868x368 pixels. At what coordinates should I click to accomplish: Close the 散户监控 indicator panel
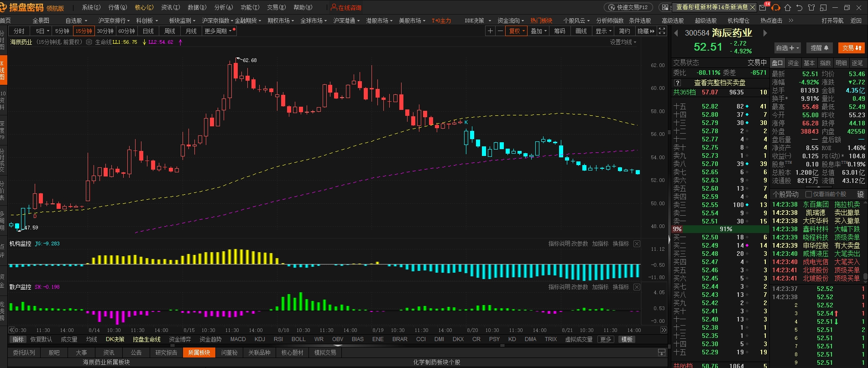pyautogui.click(x=637, y=287)
